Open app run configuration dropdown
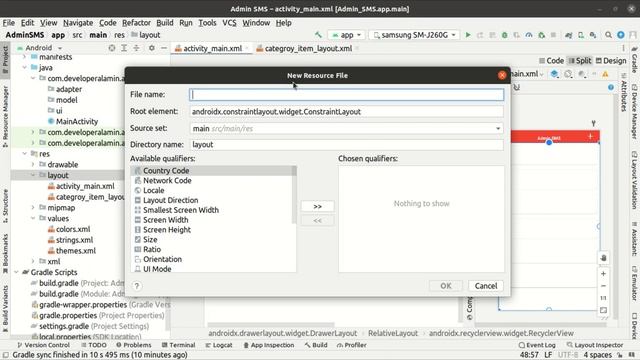This screenshot has width=640, height=360. coord(347,35)
